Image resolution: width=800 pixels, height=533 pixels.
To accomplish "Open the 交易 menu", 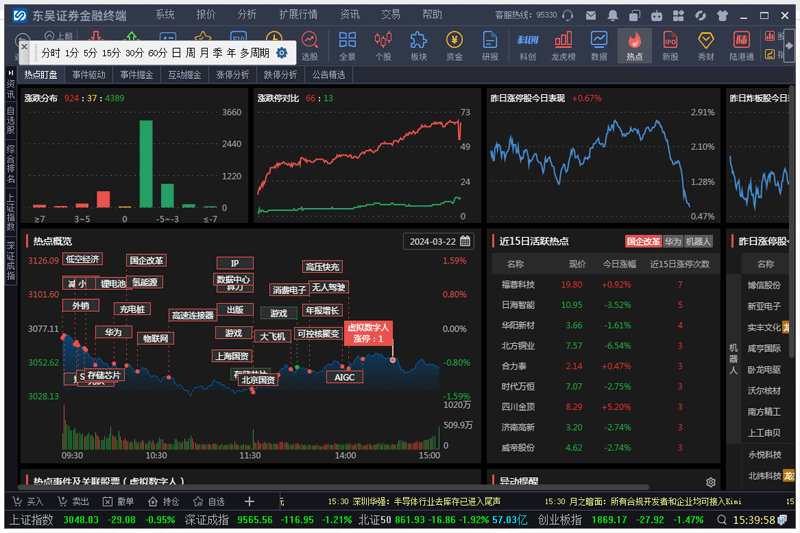I will point(391,15).
